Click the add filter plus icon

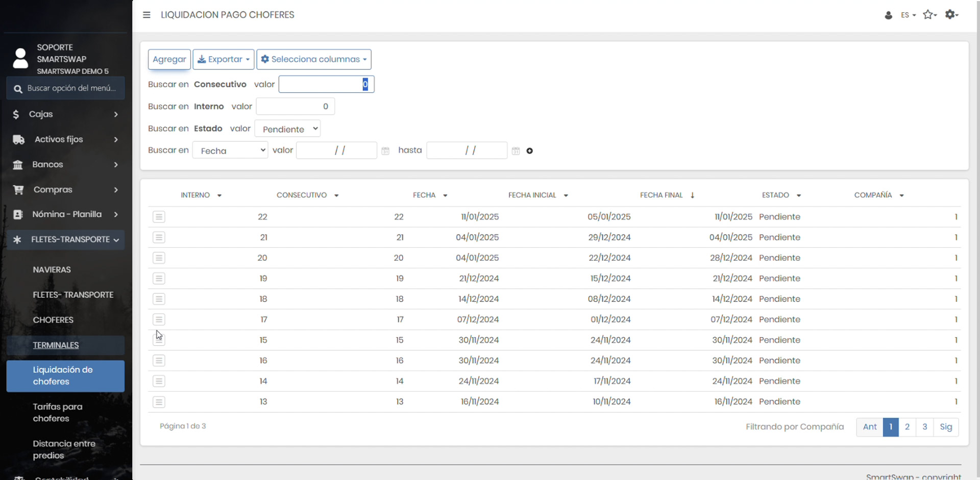coord(529,151)
